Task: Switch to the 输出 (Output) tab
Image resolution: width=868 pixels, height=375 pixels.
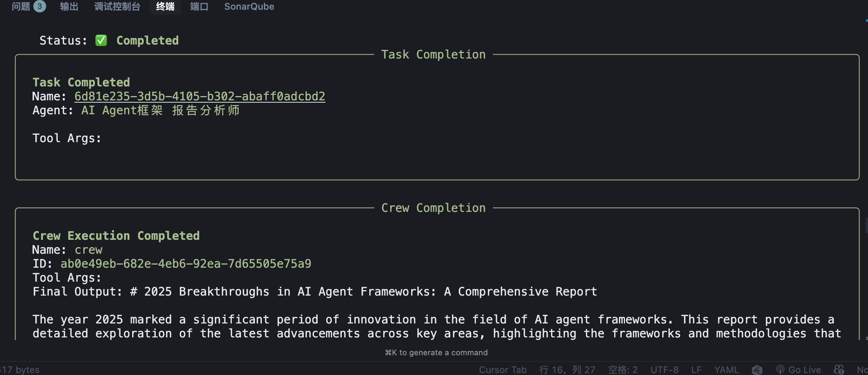Action: click(x=69, y=7)
